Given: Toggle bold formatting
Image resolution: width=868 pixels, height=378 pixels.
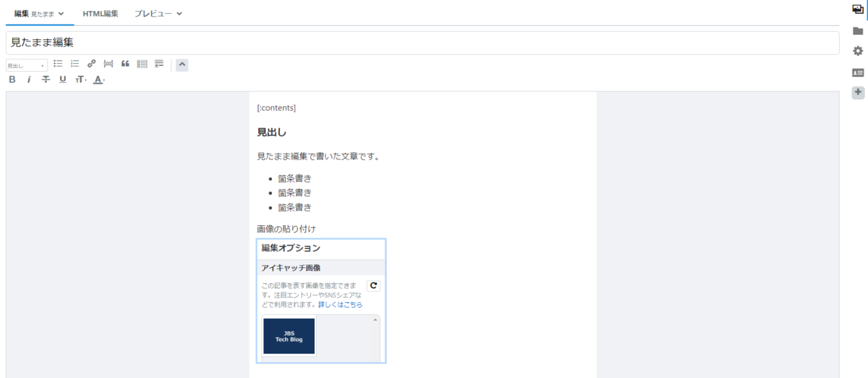Looking at the screenshot, I should coord(12,80).
